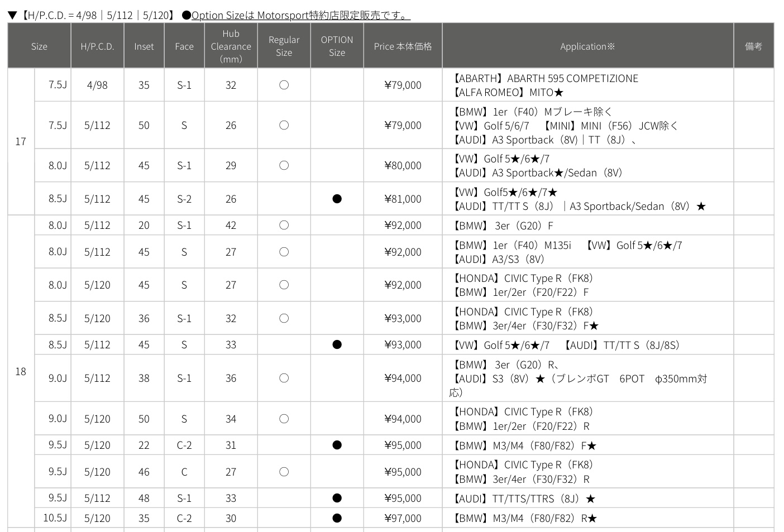The width and height of the screenshot is (784, 532).
Task: Click "【AUDI】A3 Sportback★/Sedan（8V）" application line
Action: coord(536,172)
